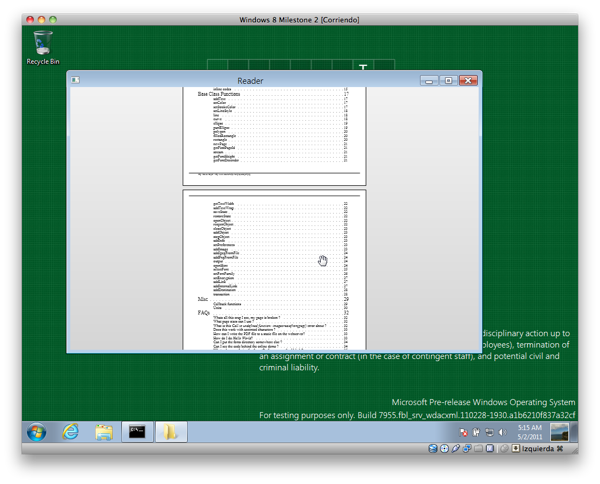Select the yellow folder taskbar item
The image size is (600, 484).
pos(171,432)
